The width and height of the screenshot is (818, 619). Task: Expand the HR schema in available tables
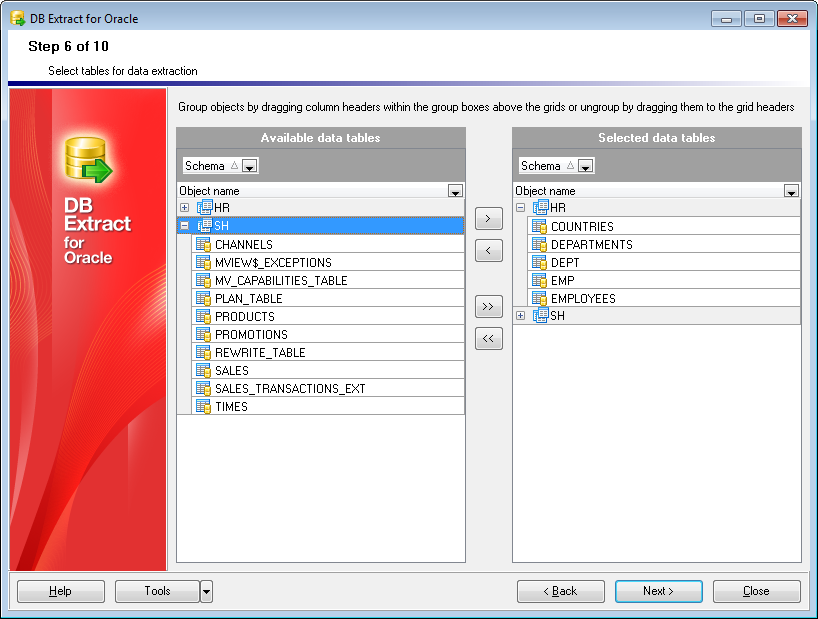coord(185,208)
